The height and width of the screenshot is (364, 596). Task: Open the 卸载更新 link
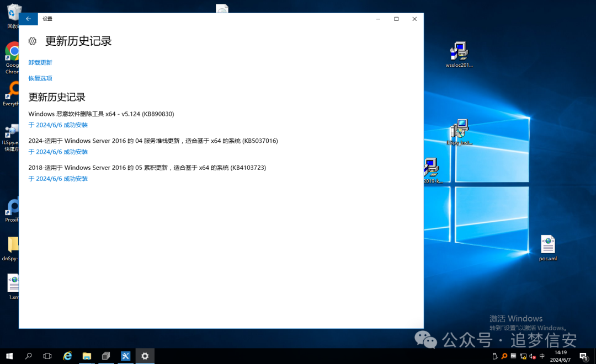40,63
